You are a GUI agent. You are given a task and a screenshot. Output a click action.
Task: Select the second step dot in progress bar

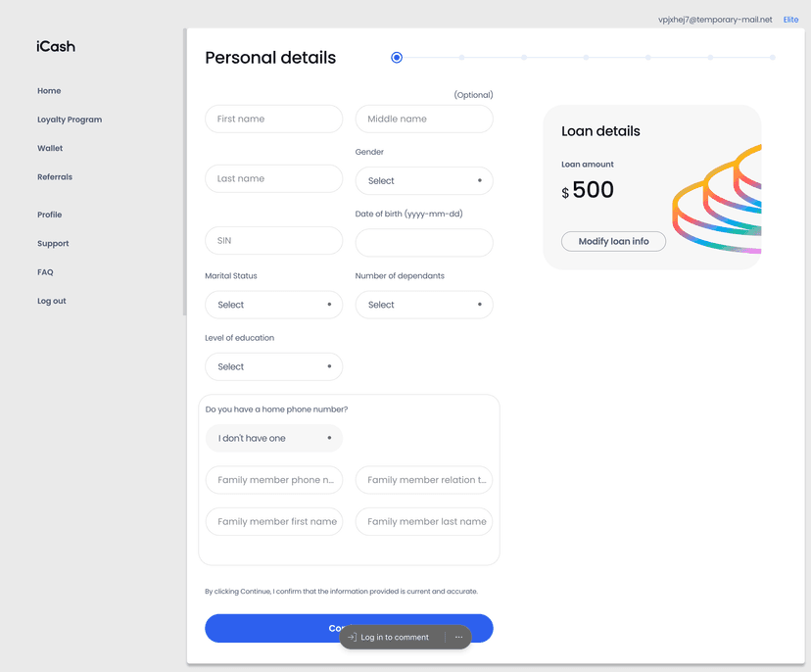(462, 58)
